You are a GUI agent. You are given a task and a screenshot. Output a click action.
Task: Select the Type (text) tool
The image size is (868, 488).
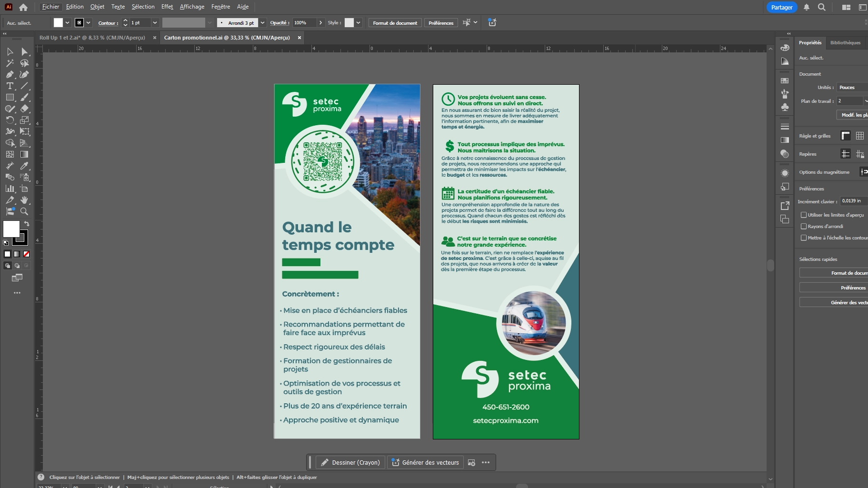tap(10, 86)
